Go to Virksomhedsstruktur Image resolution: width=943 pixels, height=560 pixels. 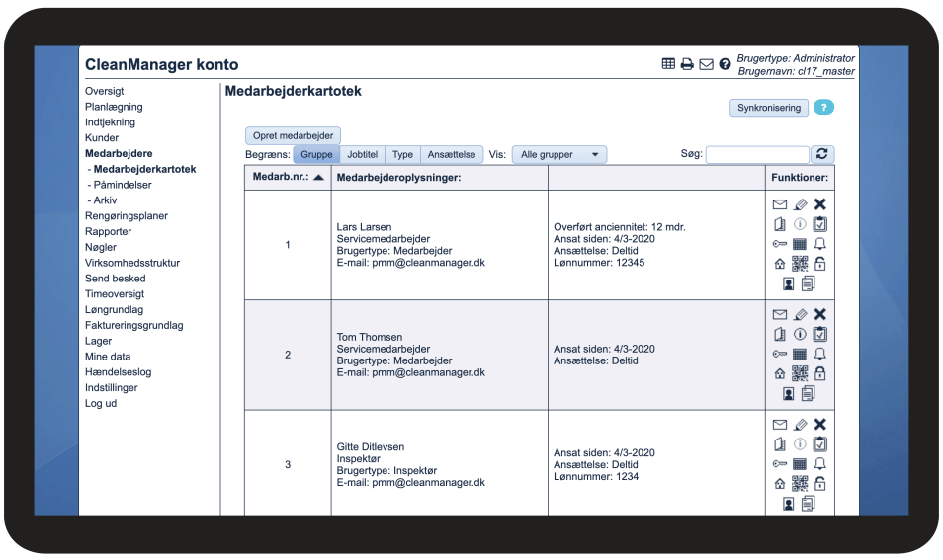(x=132, y=263)
